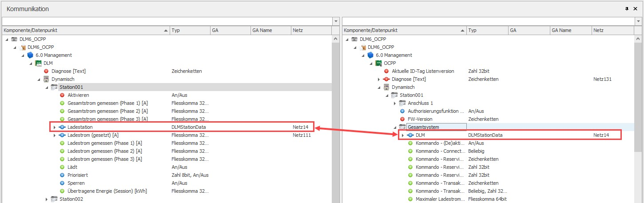Click green icon of Maximaler Ladestrom row
The height and width of the screenshot is (203, 644).
pos(410,199)
